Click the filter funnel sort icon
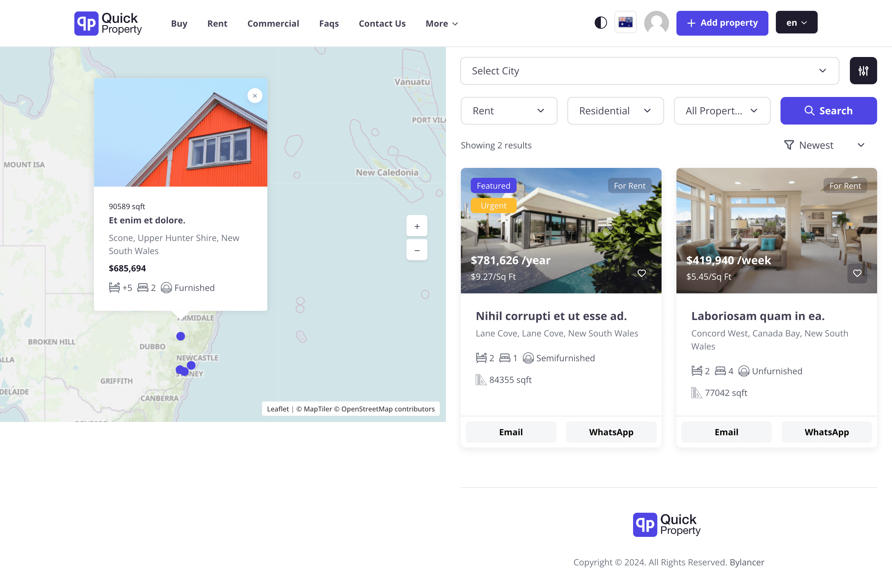This screenshot has width=892, height=588. tap(789, 145)
